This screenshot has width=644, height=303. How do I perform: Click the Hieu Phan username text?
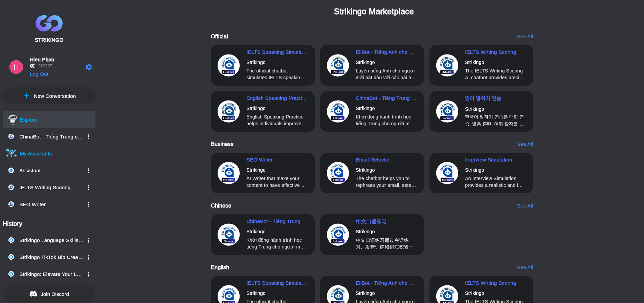tap(42, 60)
